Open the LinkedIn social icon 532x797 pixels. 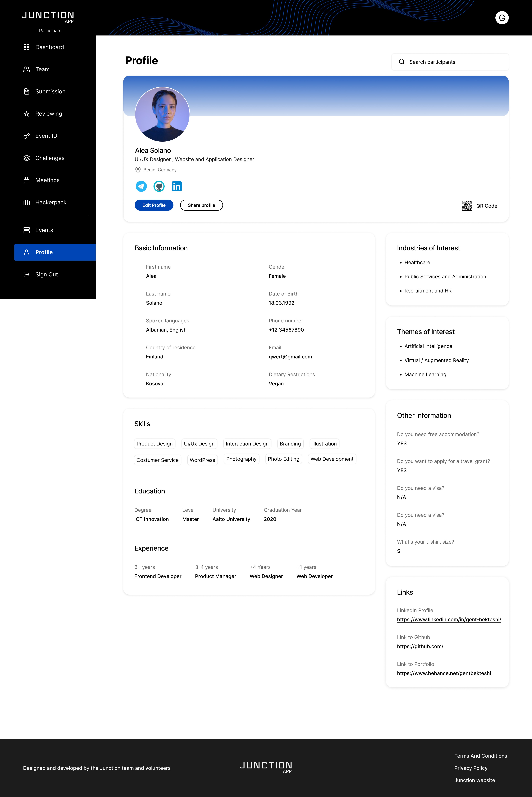177,186
